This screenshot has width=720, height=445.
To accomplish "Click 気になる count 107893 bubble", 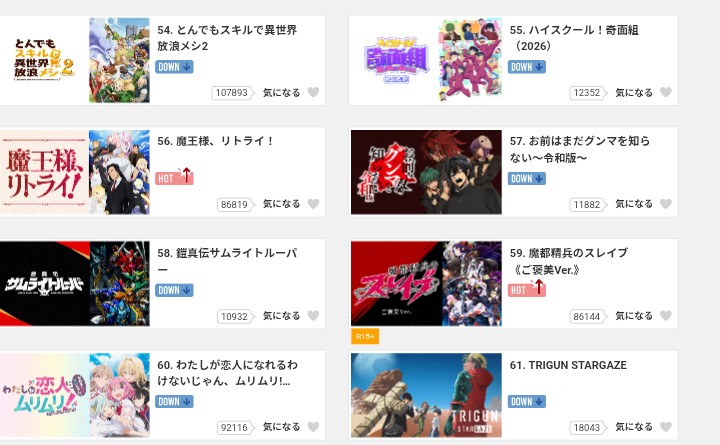I will point(232,93).
